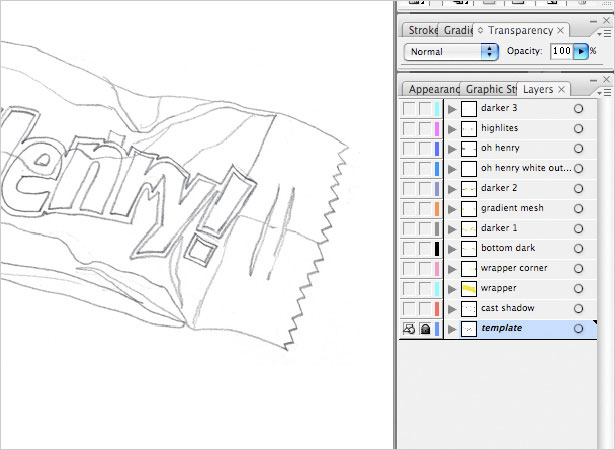Image resolution: width=615 pixels, height=450 pixels.
Task: Unlock the template layer via lock icon
Action: pos(425,329)
